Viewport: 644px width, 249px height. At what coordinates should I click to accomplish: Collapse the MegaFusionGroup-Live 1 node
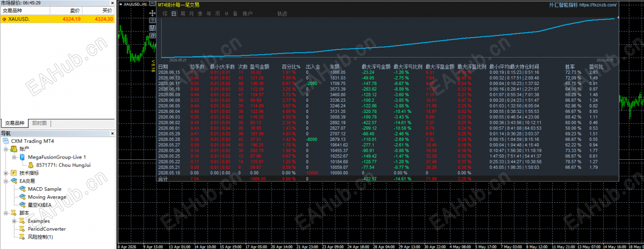click(14, 157)
